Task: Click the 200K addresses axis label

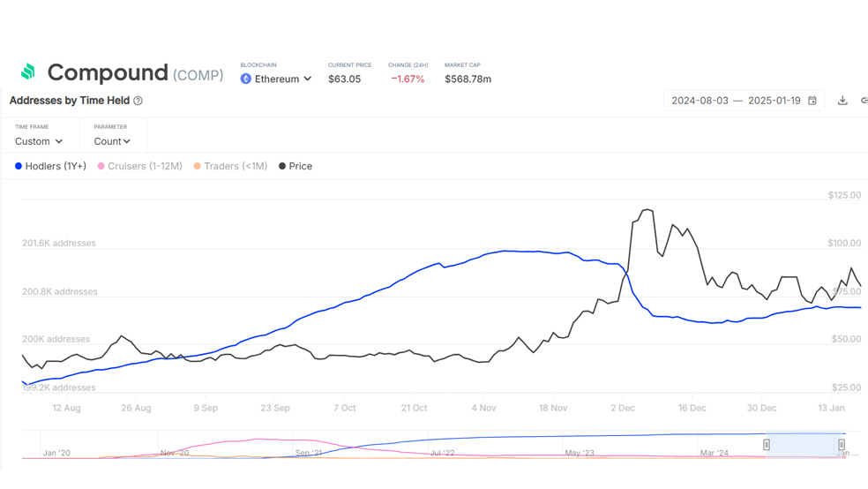Action: (x=56, y=339)
